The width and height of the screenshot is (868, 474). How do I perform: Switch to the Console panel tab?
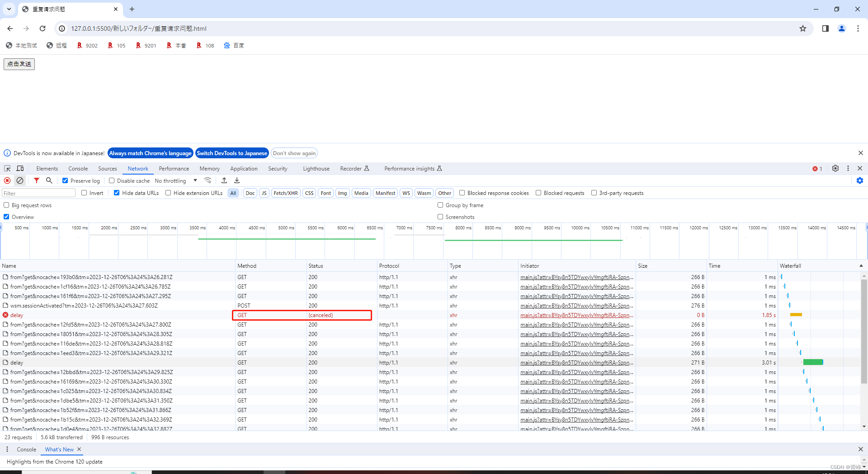(x=78, y=168)
